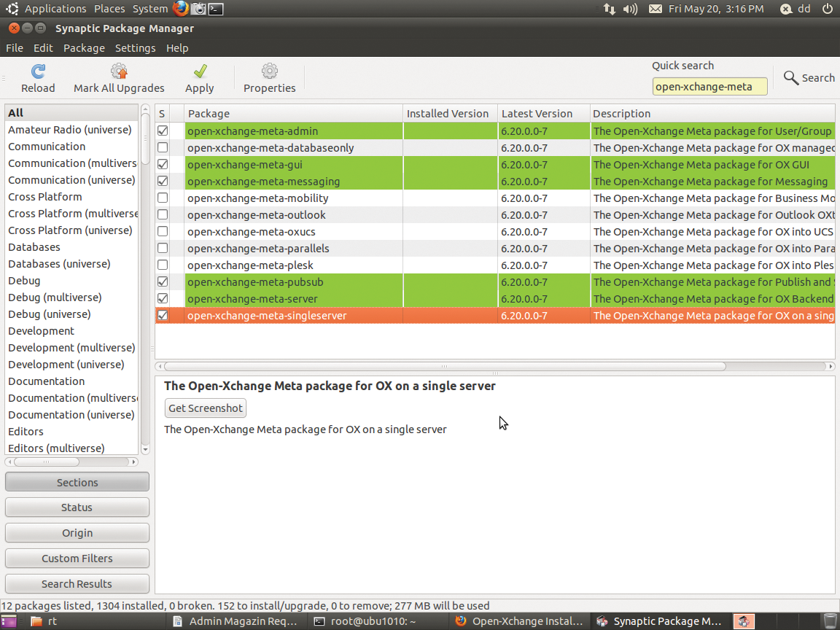
Task: Click the volume icon in system tray
Action: pyautogui.click(x=631, y=9)
